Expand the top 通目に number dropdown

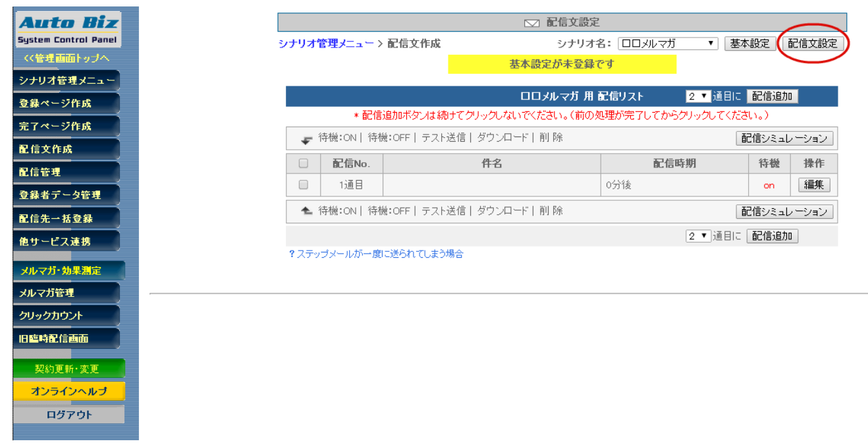point(697,96)
